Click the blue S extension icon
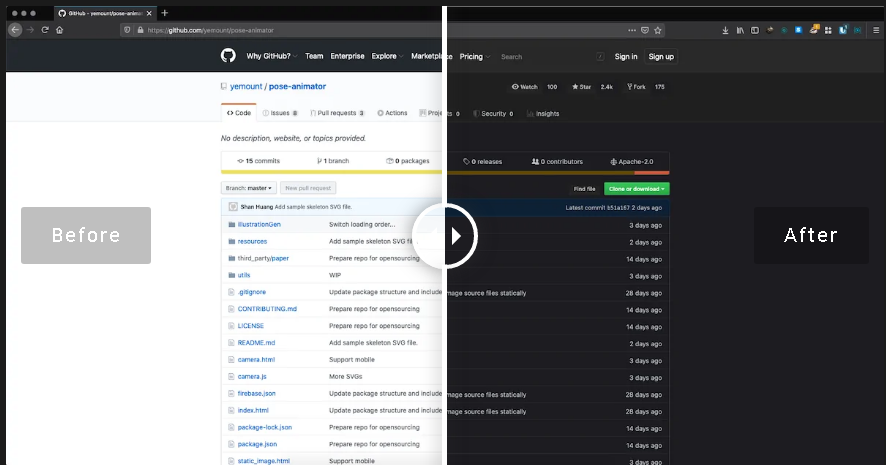This screenshot has width=886, height=465. pos(798,30)
